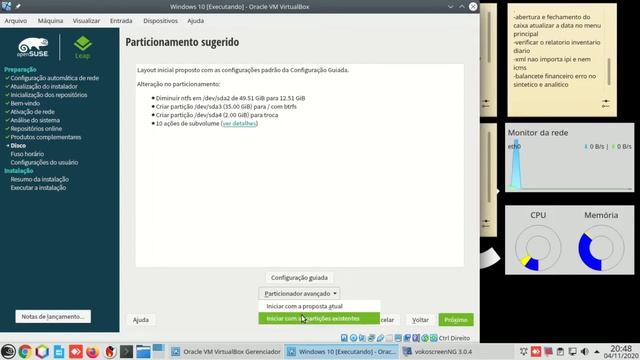Viewport: 640px width, 360px height.
Task: Follow the ver detalhes link
Action: click(239, 123)
